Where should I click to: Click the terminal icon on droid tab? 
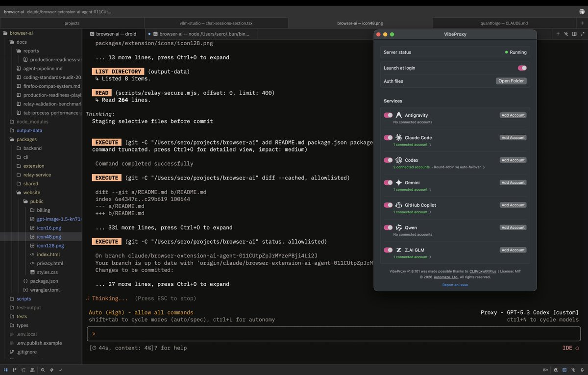point(92,34)
